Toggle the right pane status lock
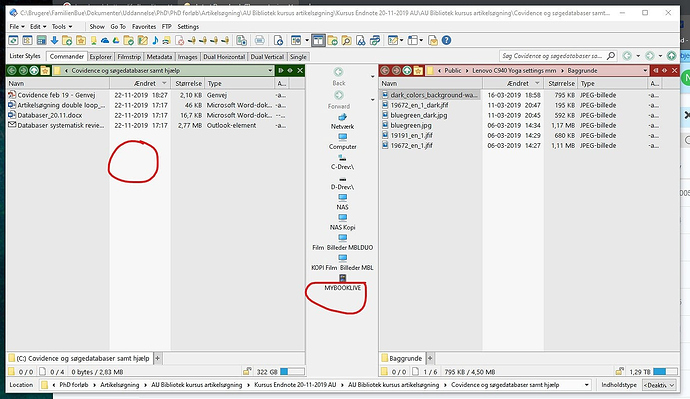 (620, 372)
